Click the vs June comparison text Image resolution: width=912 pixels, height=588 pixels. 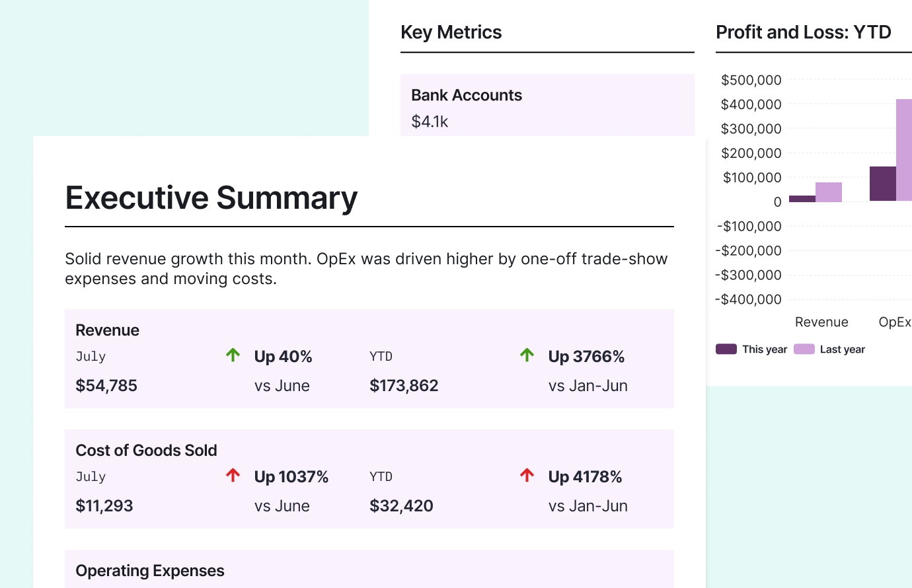[x=282, y=385]
